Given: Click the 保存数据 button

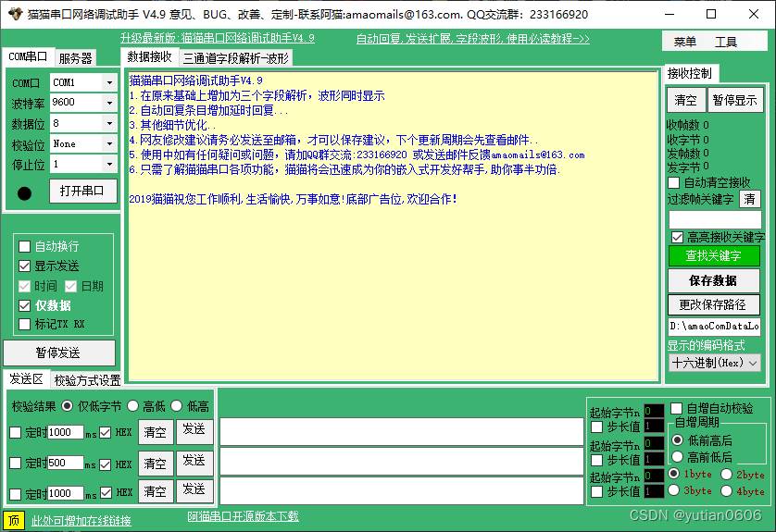Looking at the screenshot, I should click(714, 281).
